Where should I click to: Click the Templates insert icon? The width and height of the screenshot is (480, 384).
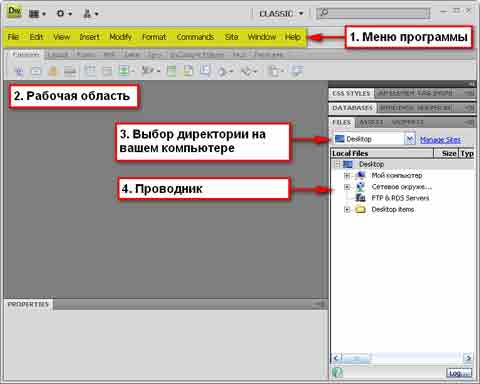coord(276,71)
